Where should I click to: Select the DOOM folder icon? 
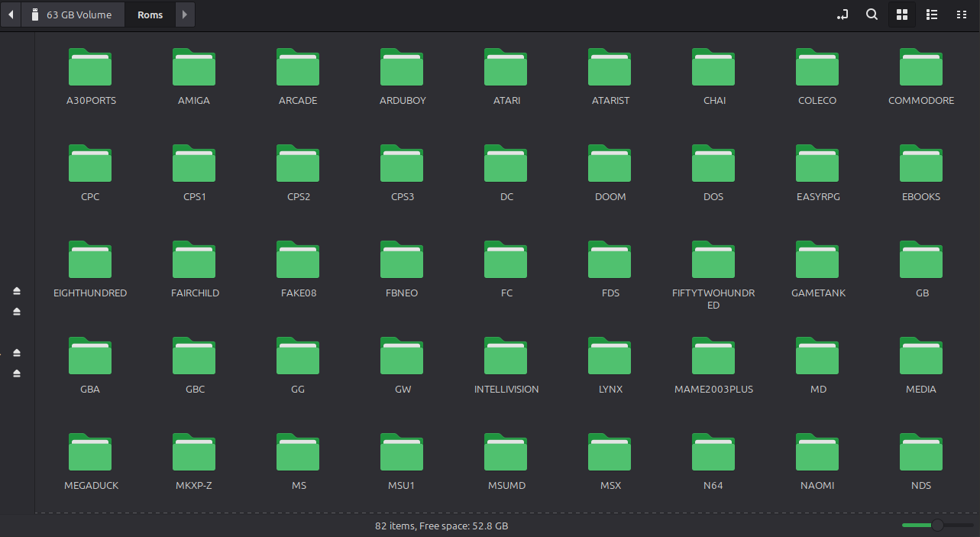(x=610, y=164)
